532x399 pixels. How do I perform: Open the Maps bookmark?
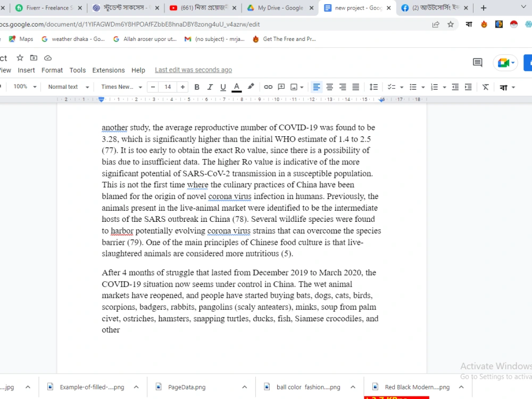[x=21, y=39]
